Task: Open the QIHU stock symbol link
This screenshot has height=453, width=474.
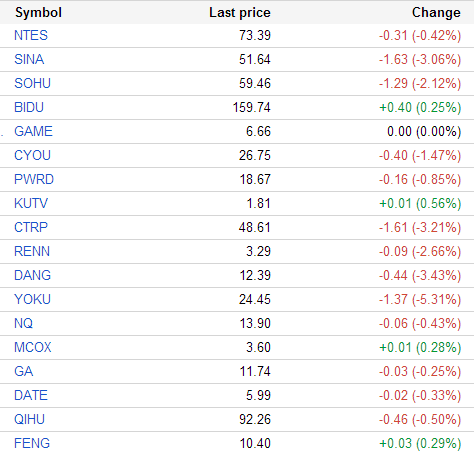Action: [x=29, y=419]
